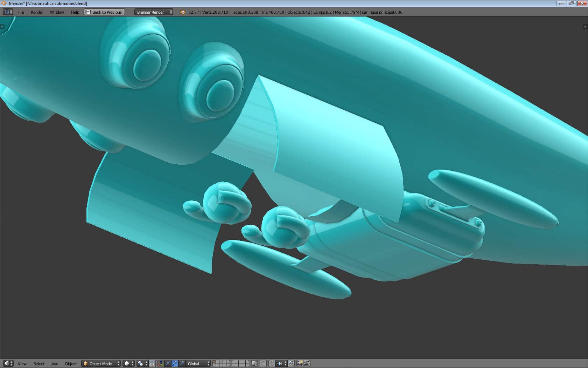This screenshot has height=368, width=588.
Task: Open the snap element type selector
Action: coord(281,363)
